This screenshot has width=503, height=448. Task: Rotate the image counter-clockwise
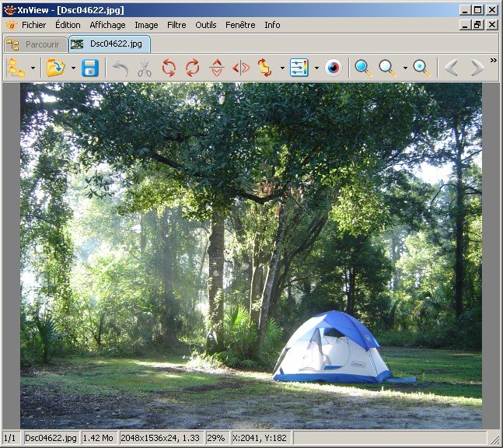click(x=169, y=68)
